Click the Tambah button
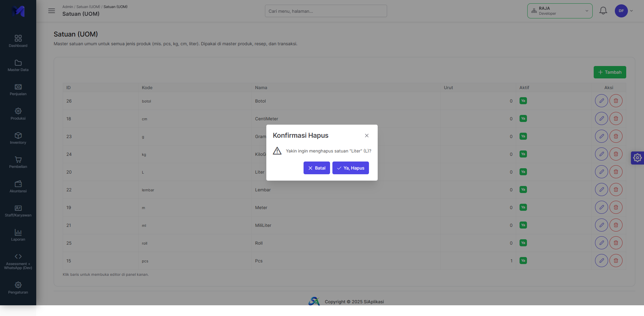This screenshot has height=316, width=644. pyautogui.click(x=610, y=72)
